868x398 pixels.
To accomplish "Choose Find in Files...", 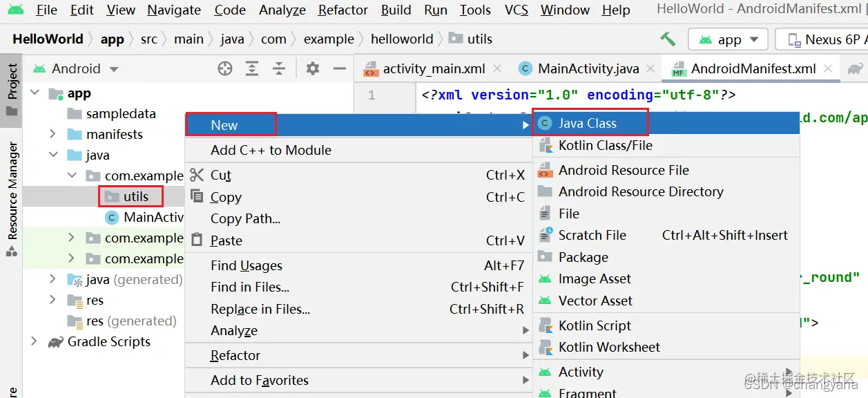I will pos(358,287).
